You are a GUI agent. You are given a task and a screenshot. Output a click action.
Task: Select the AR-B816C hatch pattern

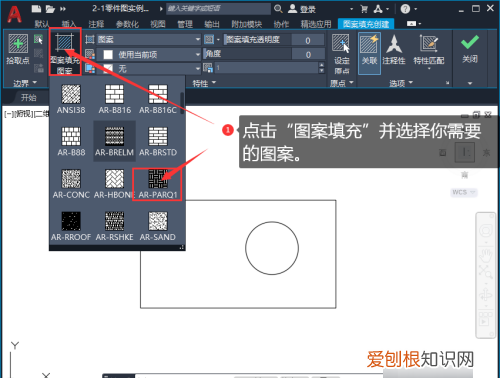[158, 99]
